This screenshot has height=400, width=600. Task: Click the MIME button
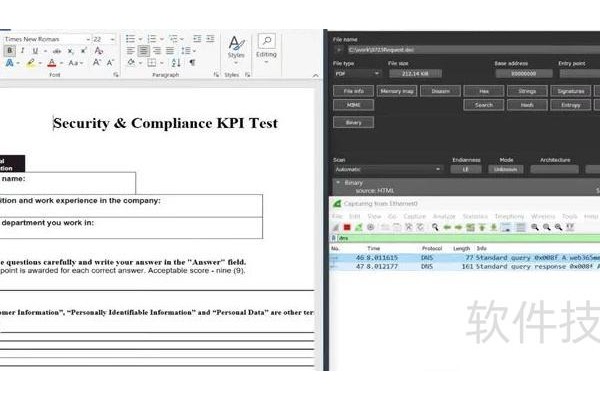pyautogui.click(x=354, y=105)
